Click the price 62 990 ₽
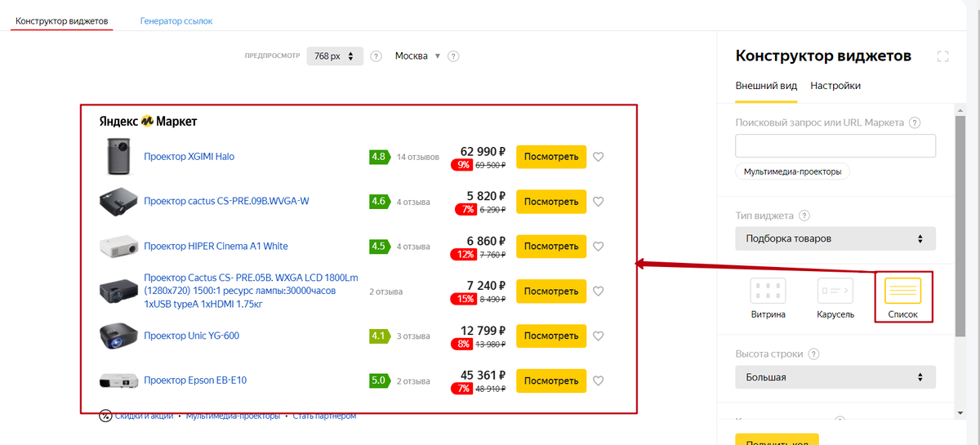 [483, 151]
